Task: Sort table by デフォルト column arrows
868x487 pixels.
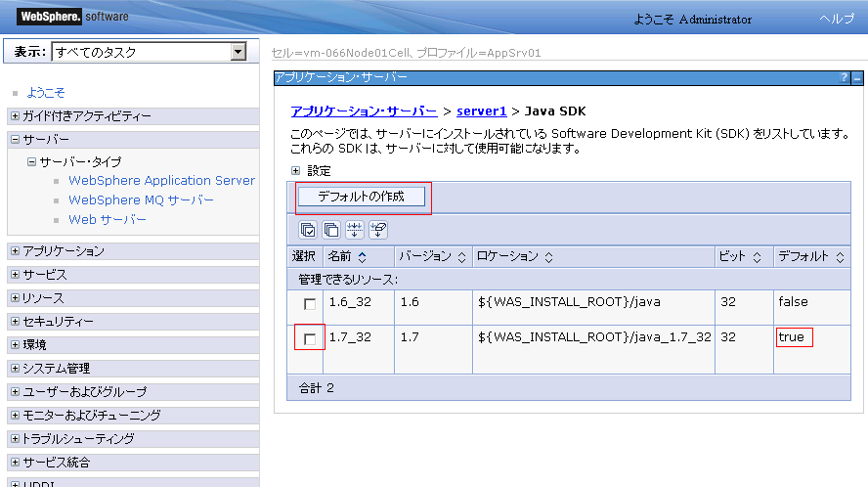Action: [840, 256]
